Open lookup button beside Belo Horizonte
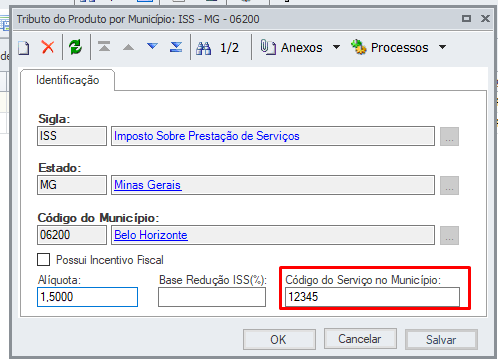 (449, 235)
